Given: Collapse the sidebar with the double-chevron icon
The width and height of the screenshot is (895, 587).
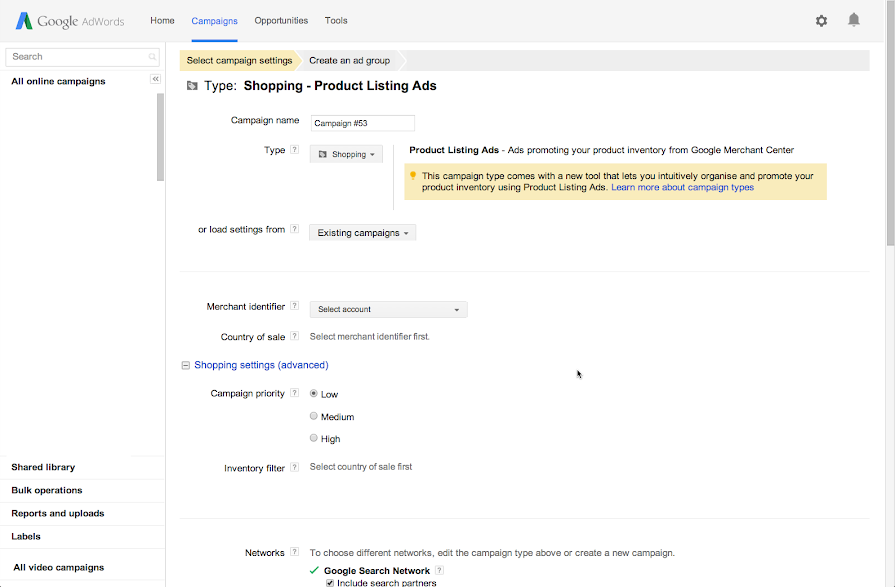Looking at the screenshot, I should [155, 79].
